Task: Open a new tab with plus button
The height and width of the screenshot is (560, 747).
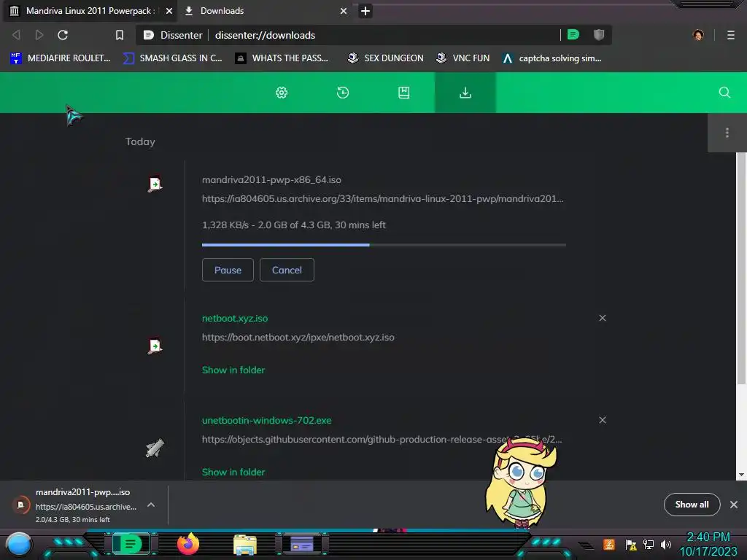Action: (x=365, y=10)
